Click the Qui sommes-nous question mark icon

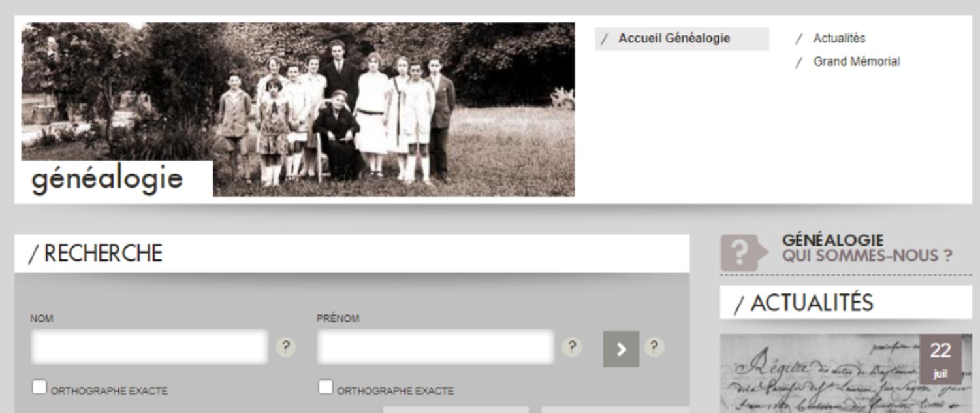(x=744, y=252)
